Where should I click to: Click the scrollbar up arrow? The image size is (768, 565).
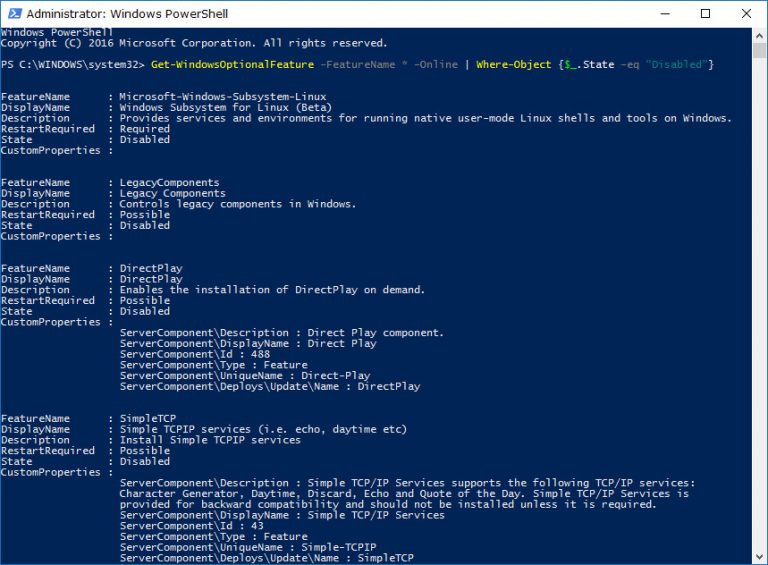[x=759, y=35]
